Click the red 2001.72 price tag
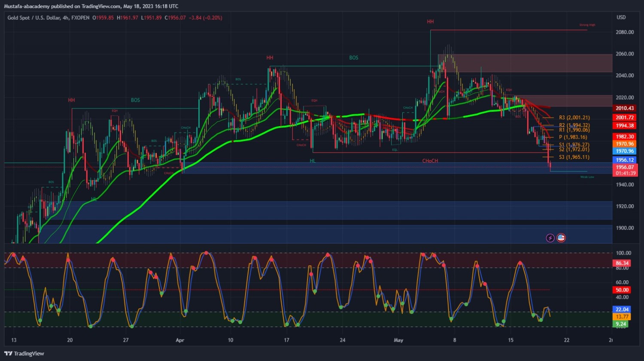The width and height of the screenshot is (644, 361). tap(625, 117)
